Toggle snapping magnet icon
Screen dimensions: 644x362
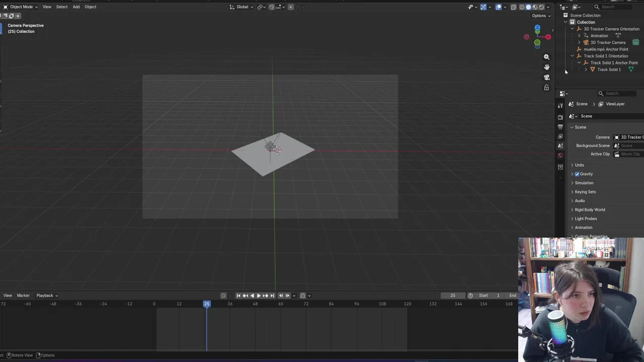[272, 7]
